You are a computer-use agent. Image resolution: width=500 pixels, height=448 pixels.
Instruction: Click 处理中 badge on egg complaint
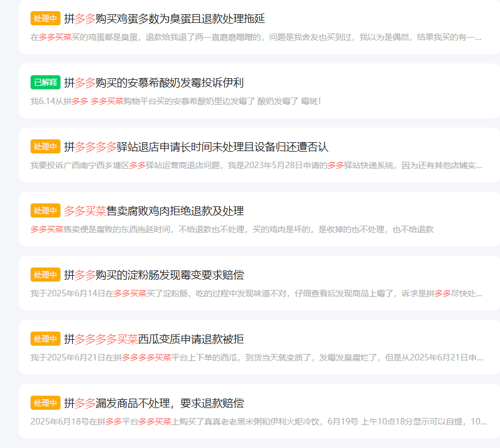pyautogui.click(x=45, y=18)
